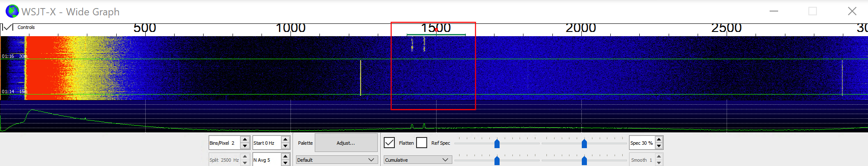Decrease Bins/Pixel with down arrow

click(245, 146)
